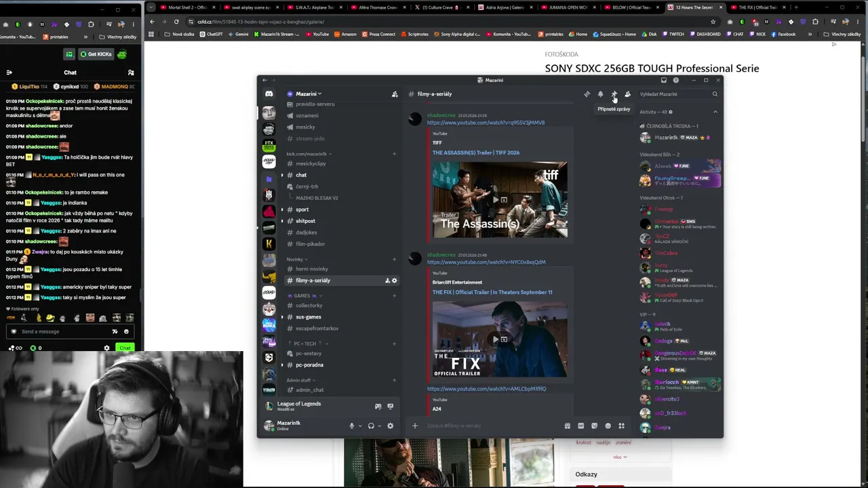Switch to 'BELOW | Official Teaser' browser tab
This screenshot has height=488, width=868.
tap(633, 7)
